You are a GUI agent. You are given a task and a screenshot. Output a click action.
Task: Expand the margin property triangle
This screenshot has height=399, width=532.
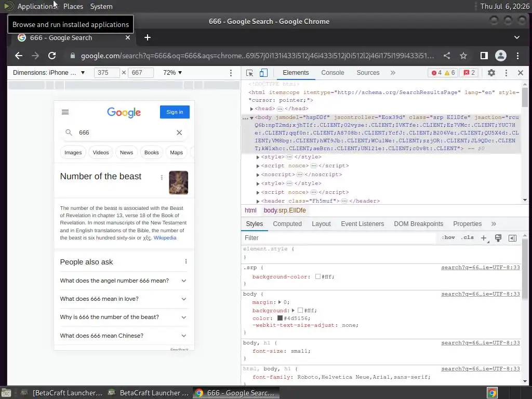coord(280,302)
